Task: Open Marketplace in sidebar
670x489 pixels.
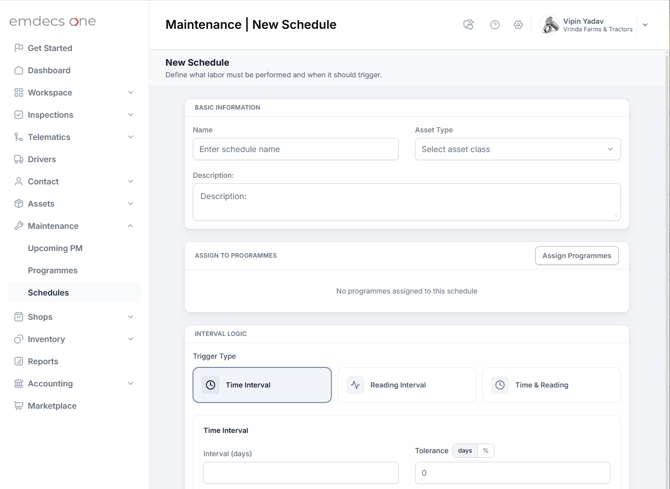Action: point(52,406)
